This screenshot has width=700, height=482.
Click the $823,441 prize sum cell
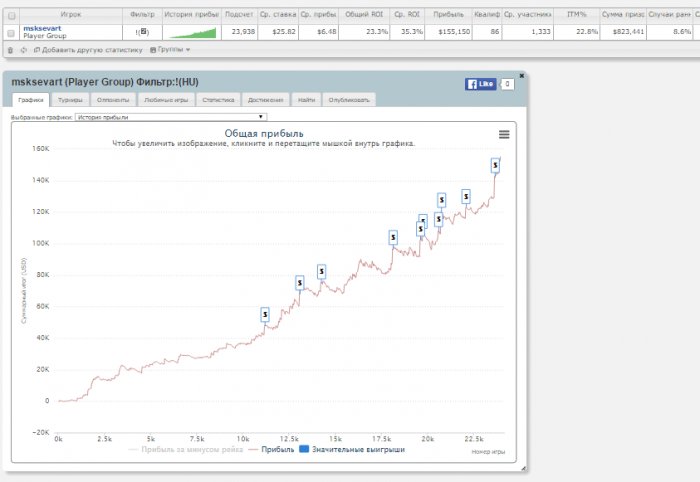click(x=623, y=32)
